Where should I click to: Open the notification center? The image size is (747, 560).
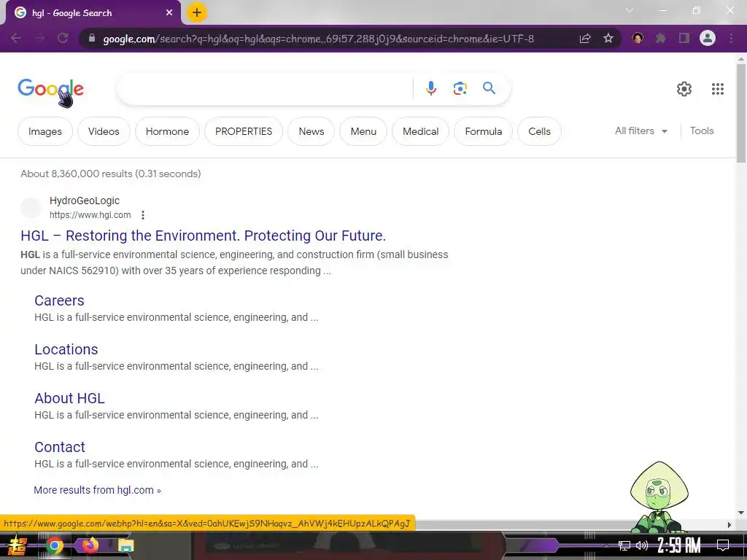coord(723,545)
